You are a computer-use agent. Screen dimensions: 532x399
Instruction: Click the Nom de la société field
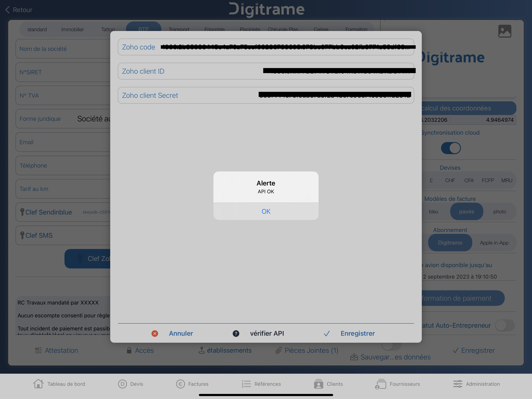point(63,49)
